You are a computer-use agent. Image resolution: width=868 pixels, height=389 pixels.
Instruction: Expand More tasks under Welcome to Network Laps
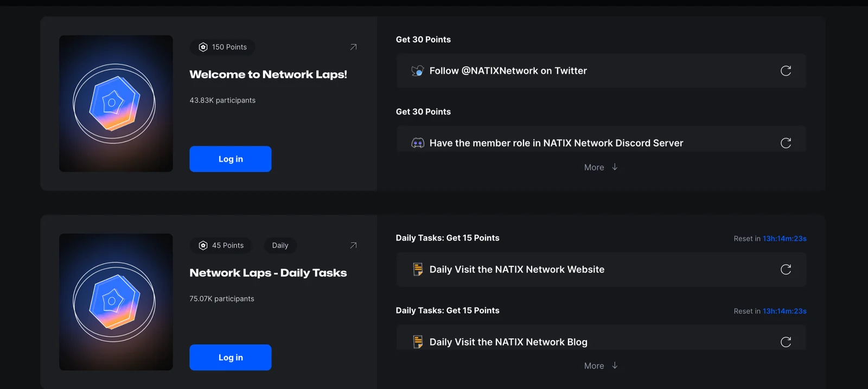point(601,167)
